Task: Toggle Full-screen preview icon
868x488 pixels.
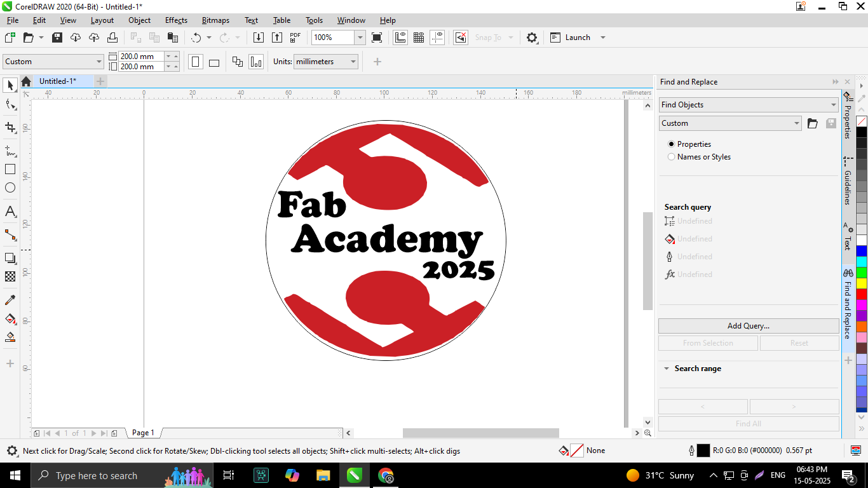Action: click(x=377, y=37)
